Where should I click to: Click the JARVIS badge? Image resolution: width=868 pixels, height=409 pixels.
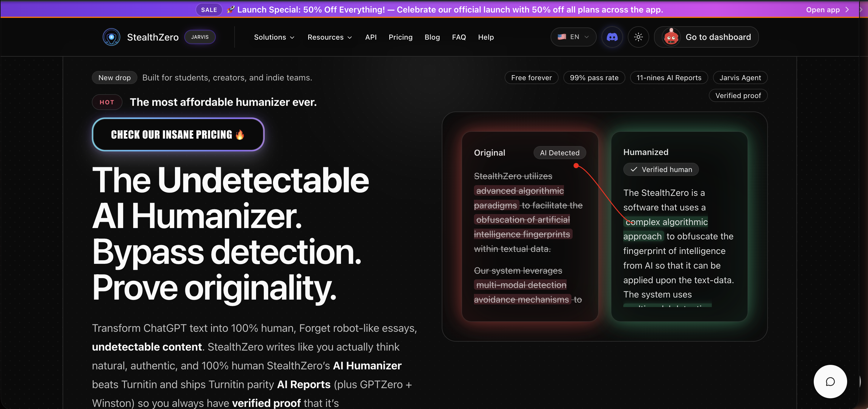click(x=200, y=37)
